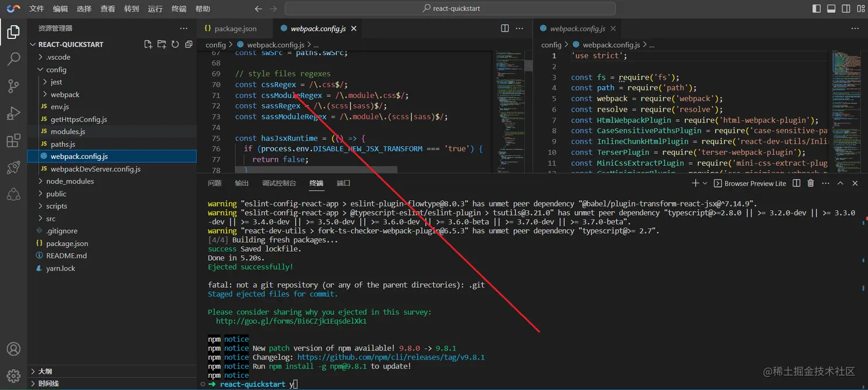
Task: Close webpack.config.js tab in right group
Action: [x=613, y=29]
